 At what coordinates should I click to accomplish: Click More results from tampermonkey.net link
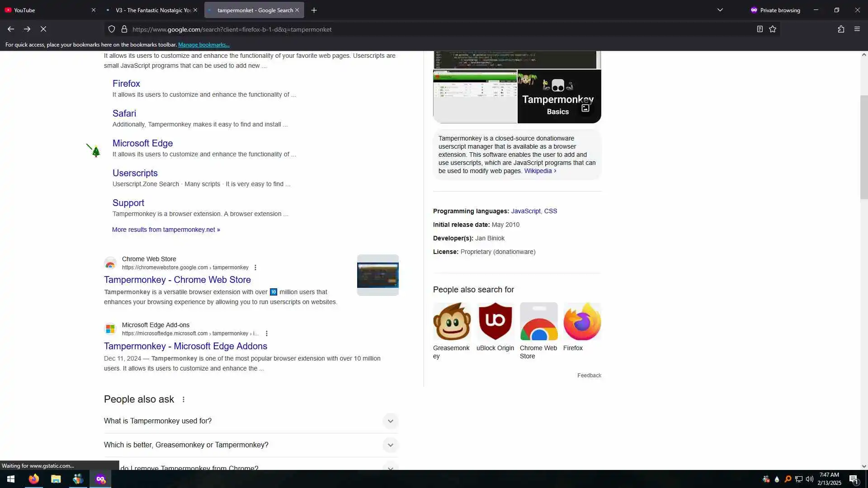pyautogui.click(x=166, y=230)
